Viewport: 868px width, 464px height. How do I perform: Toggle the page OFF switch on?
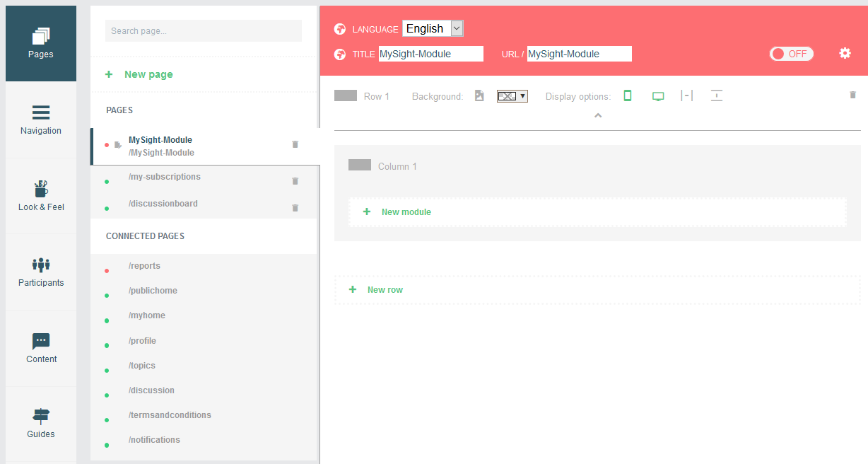[x=792, y=54]
